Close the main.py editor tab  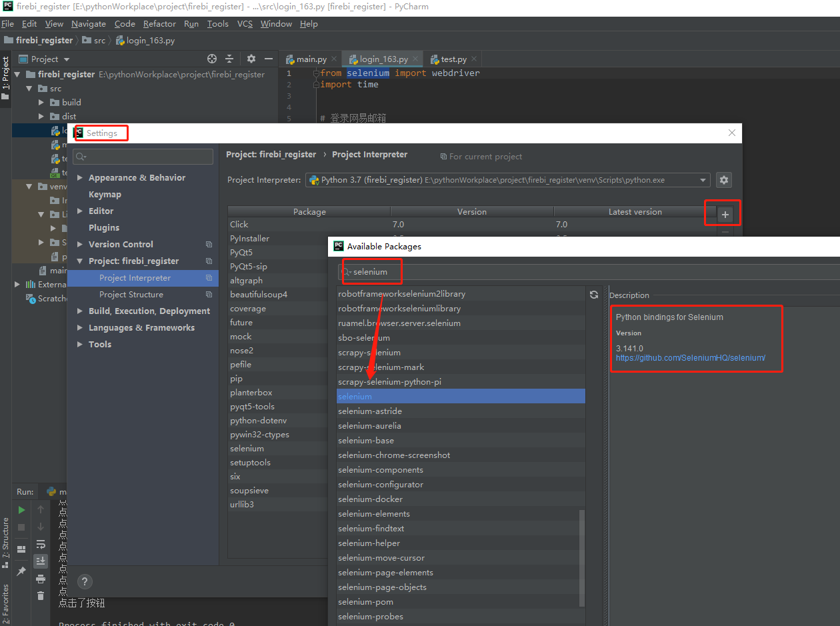[x=334, y=59]
